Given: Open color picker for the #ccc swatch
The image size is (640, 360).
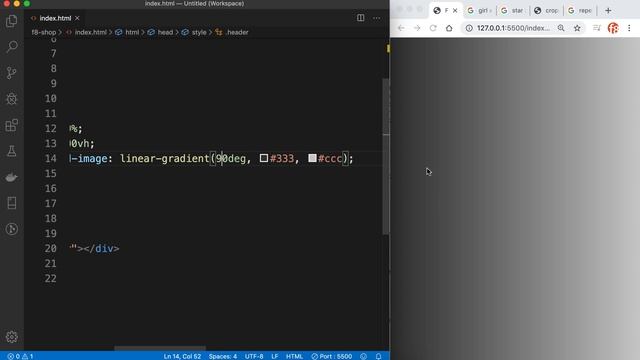Looking at the screenshot, I should (x=312, y=158).
